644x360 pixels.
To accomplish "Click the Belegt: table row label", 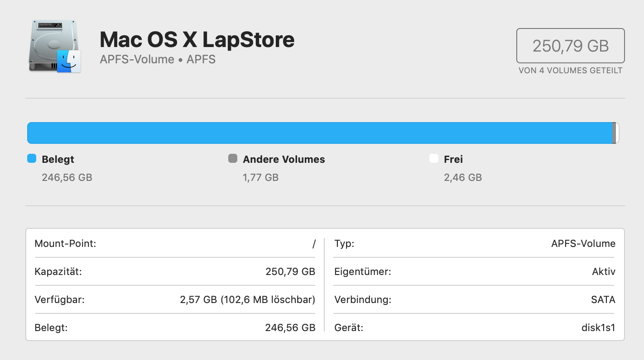I will (51, 328).
